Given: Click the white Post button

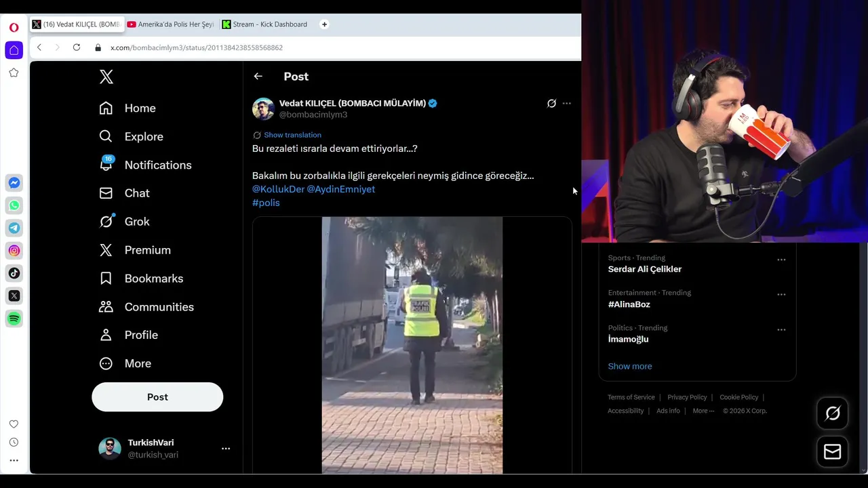Looking at the screenshot, I should pyautogui.click(x=157, y=397).
